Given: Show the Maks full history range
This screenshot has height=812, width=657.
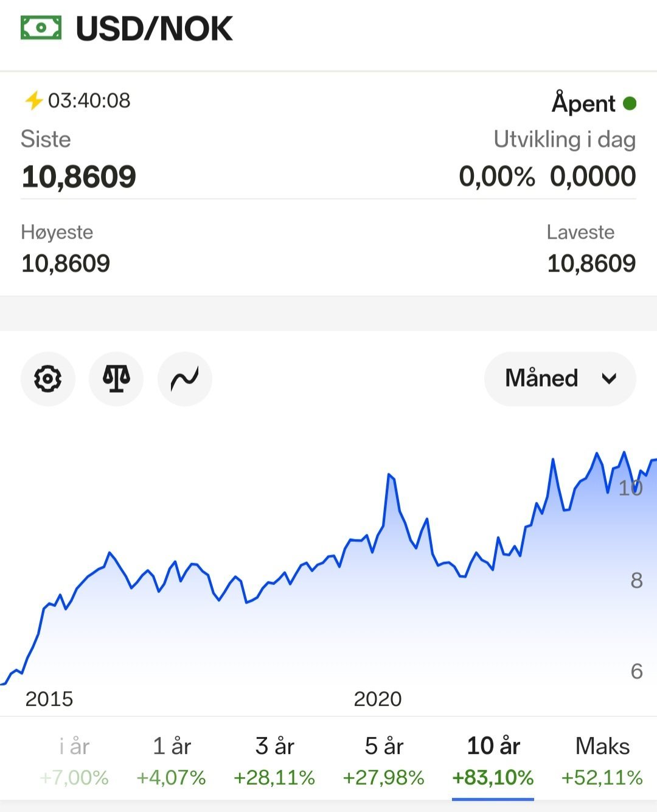Looking at the screenshot, I should pos(602,760).
